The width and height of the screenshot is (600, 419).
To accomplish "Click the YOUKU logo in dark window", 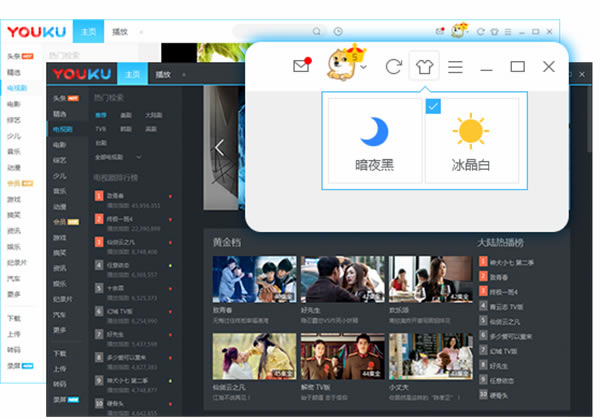I will (82, 74).
